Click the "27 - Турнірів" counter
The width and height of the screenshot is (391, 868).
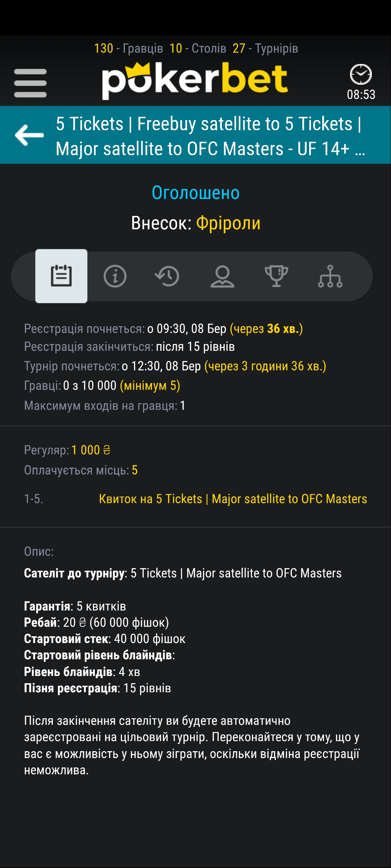[265, 48]
